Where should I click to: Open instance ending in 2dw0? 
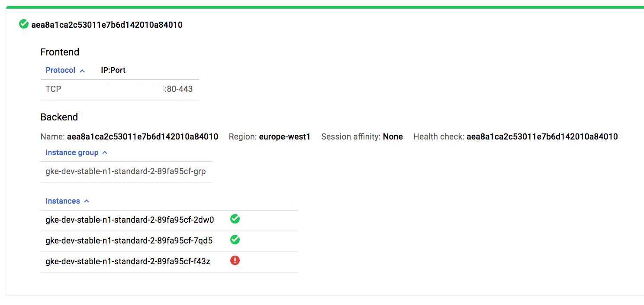pyautogui.click(x=130, y=220)
